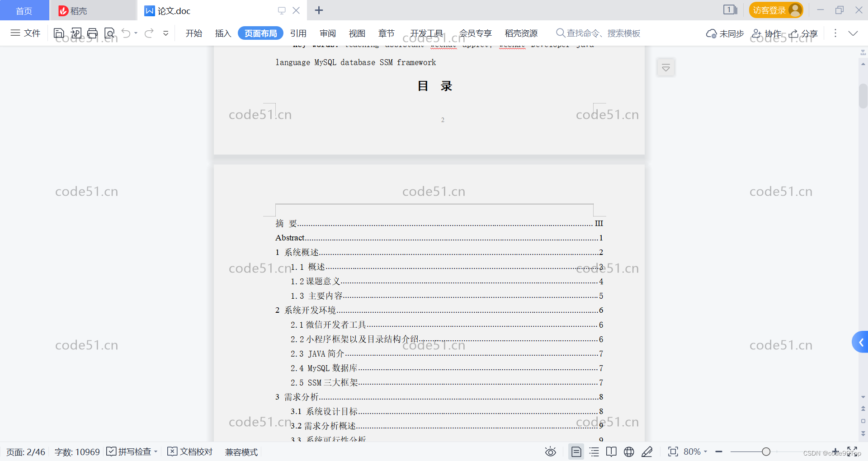Viewport: 868px width, 461px height.
Task: Click the 分享 share button
Action: 803,33
